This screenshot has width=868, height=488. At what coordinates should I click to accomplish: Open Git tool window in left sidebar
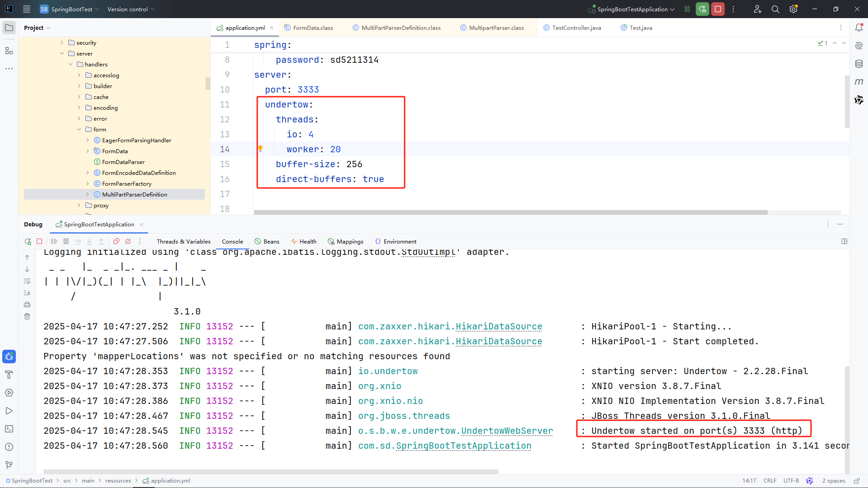(x=9, y=465)
